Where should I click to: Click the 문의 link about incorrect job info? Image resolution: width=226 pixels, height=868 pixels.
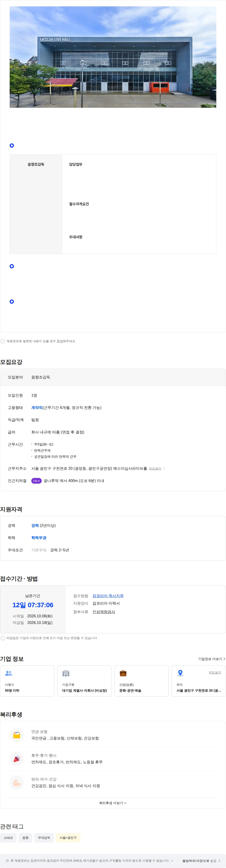pyautogui.click(x=60, y=341)
